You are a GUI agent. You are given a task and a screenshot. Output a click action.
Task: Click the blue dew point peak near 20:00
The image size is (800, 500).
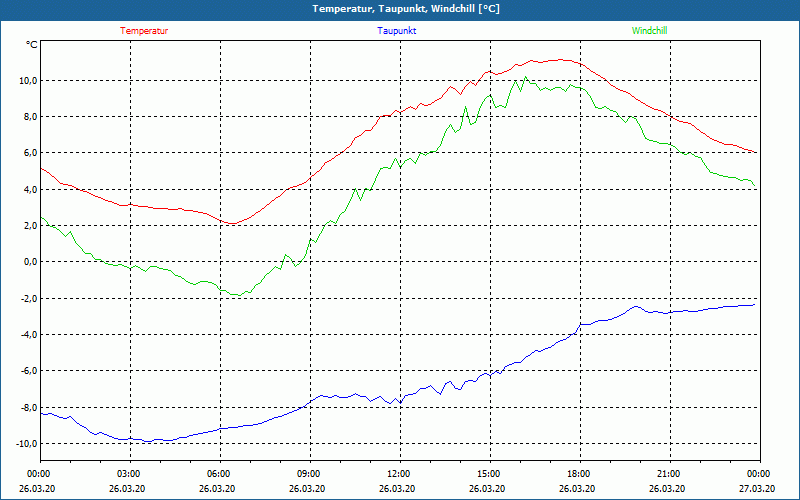pyautogui.click(x=636, y=306)
